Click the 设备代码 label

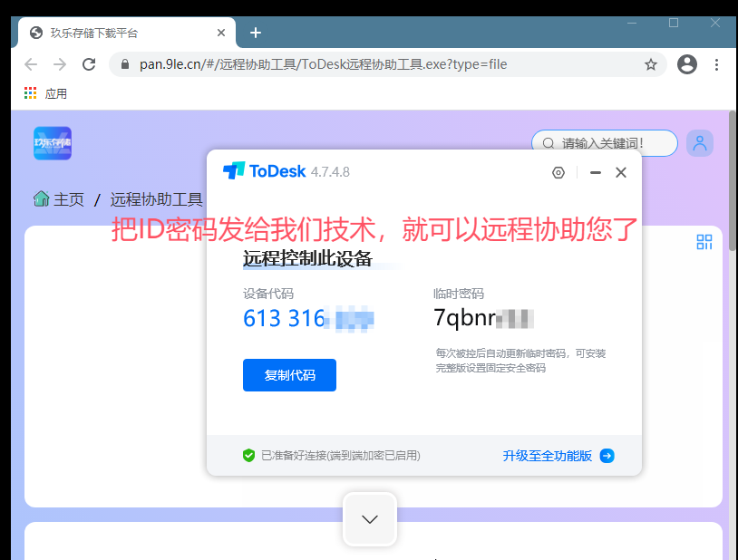pyautogui.click(x=268, y=294)
